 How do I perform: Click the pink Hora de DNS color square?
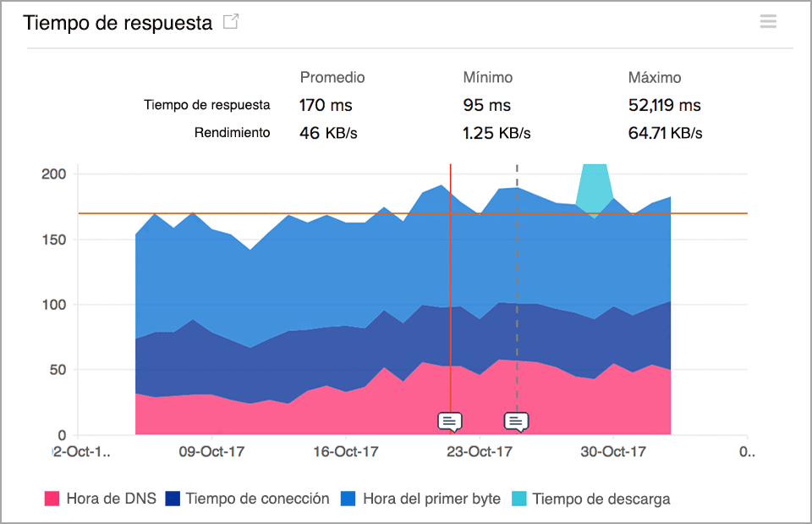point(52,499)
